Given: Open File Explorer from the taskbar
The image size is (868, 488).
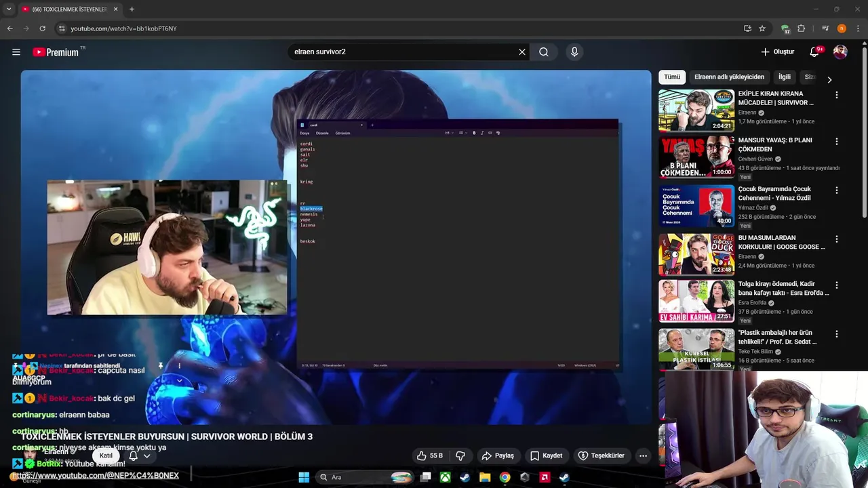Looking at the screenshot, I should (x=485, y=477).
